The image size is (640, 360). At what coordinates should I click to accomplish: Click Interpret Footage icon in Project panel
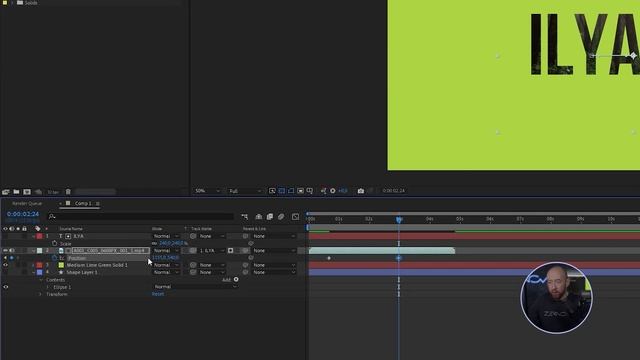[6, 191]
